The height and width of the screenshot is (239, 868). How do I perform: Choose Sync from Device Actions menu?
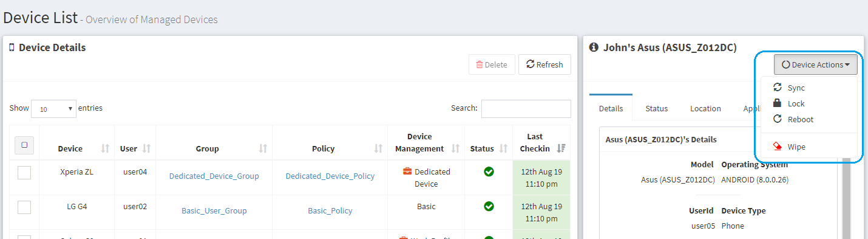click(810, 88)
